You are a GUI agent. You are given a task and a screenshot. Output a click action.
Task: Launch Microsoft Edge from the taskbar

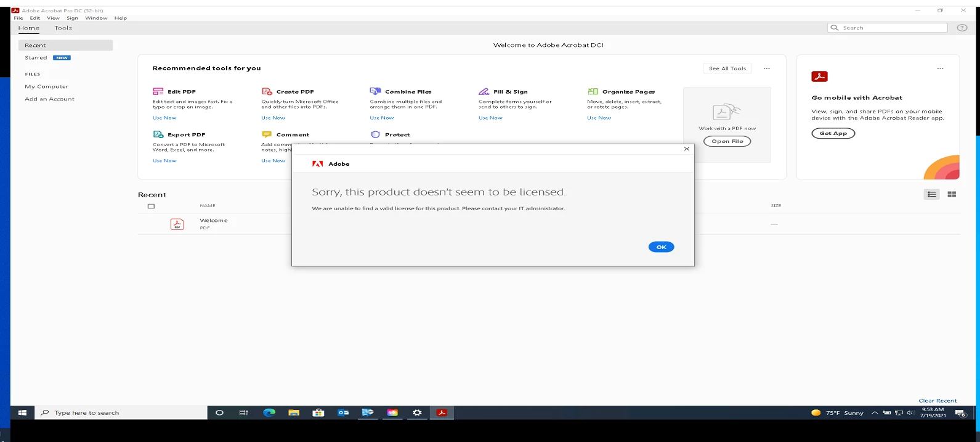[x=269, y=413]
